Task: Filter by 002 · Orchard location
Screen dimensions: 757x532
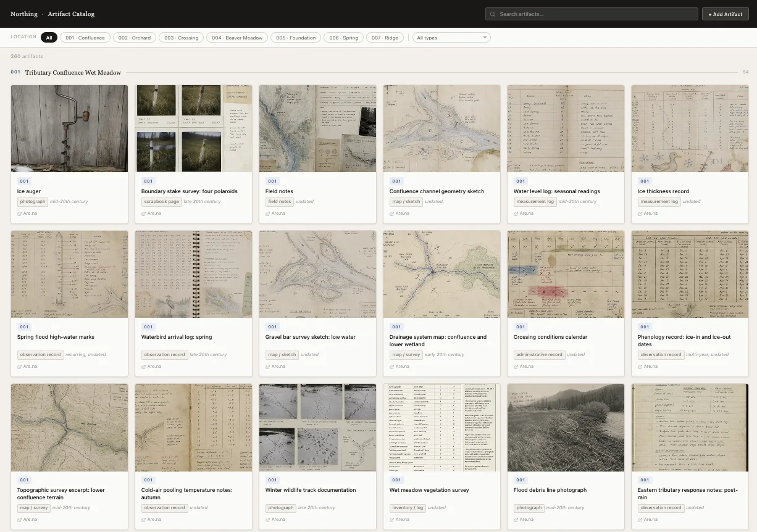Action: 134,38
